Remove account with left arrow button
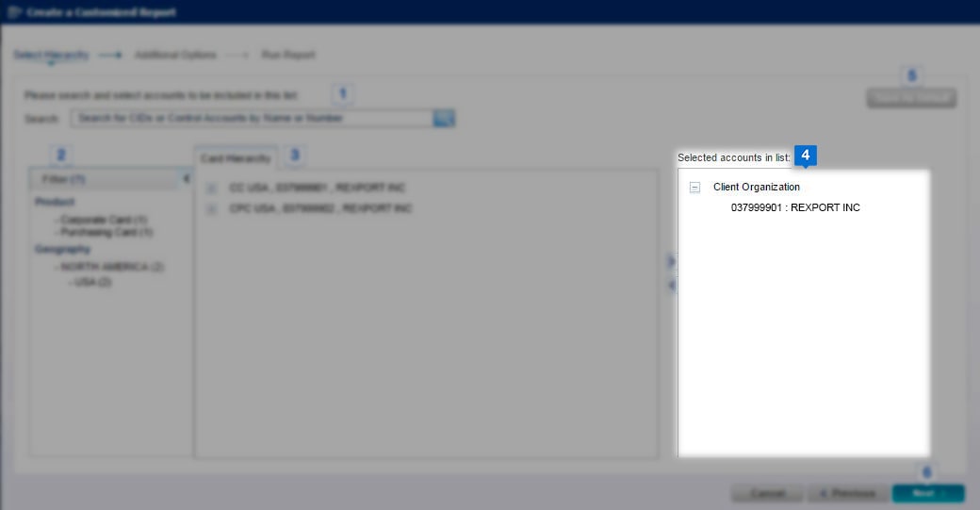The height and width of the screenshot is (510, 980). pos(671,285)
